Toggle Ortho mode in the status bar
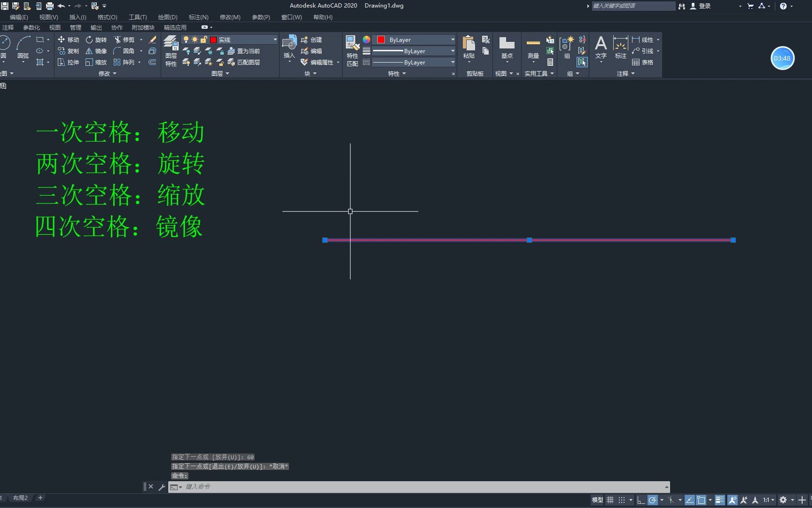Viewport: 812px width, 508px height. 641,500
